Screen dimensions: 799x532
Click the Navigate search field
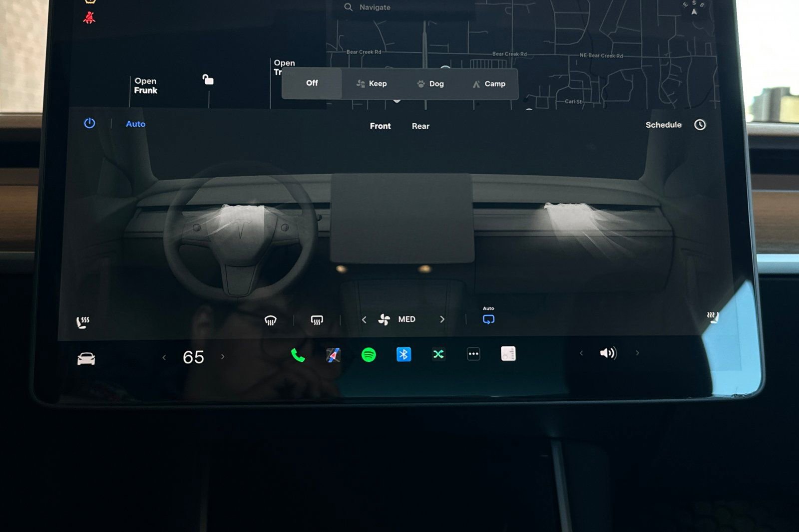[x=403, y=7]
